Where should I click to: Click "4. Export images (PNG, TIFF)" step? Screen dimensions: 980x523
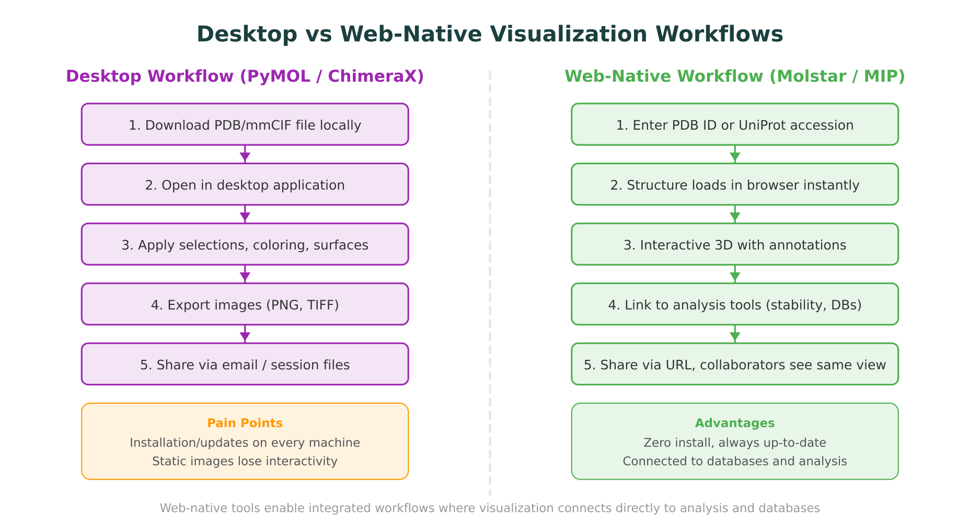click(245, 304)
